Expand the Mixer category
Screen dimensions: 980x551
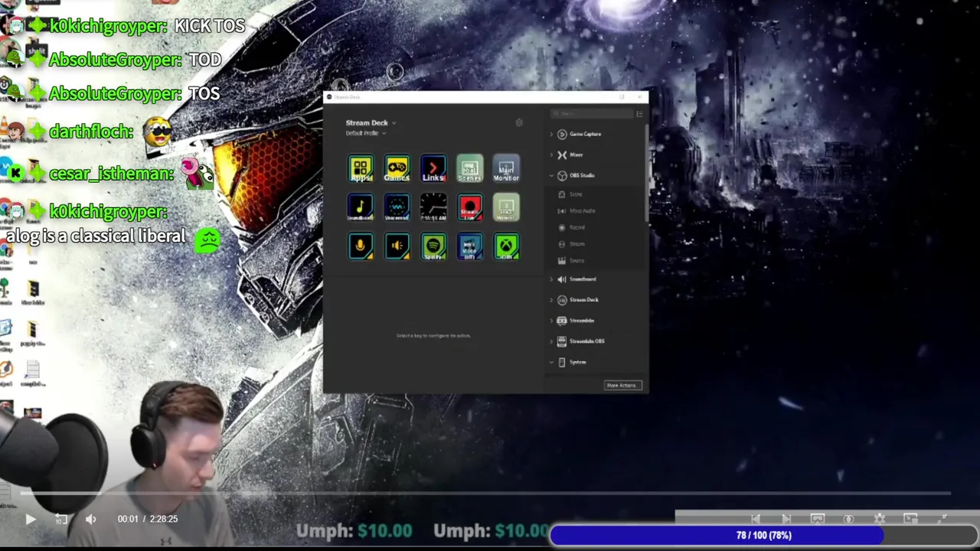[551, 155]
